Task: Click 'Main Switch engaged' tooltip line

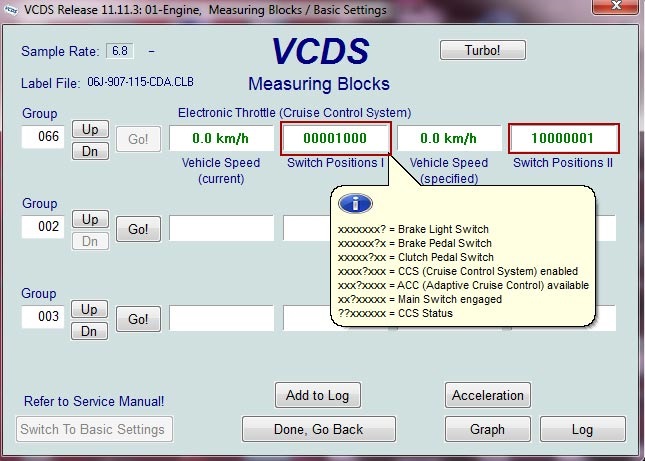Action: 420,299
